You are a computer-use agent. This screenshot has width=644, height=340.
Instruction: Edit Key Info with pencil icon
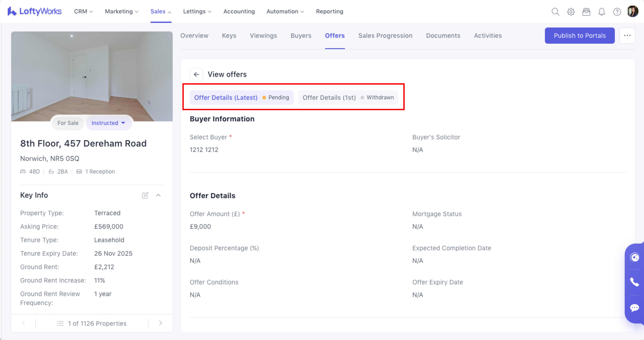point(145,195)
